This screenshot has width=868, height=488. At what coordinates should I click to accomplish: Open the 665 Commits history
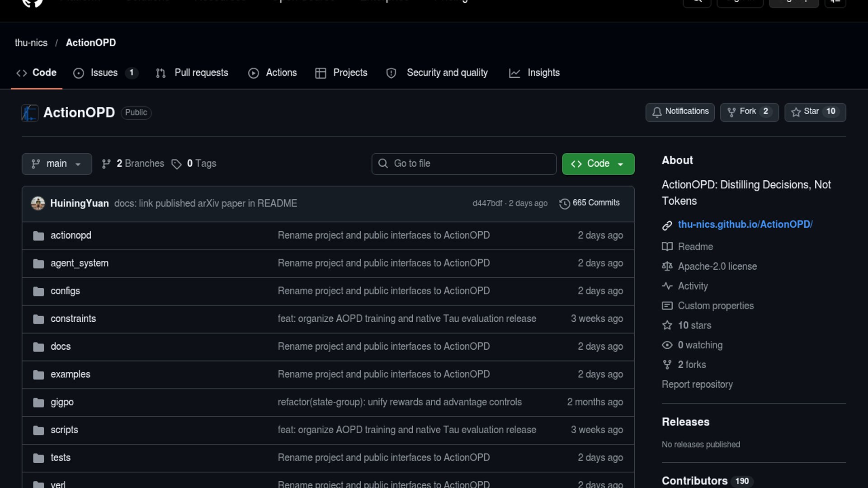pyautogui.click(x=590, y=203)
